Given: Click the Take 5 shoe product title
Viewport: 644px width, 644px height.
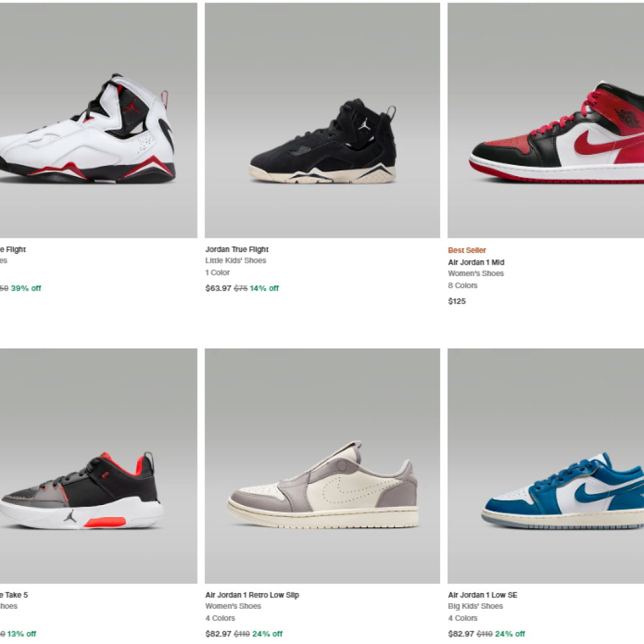Looking at the screenshot, I should 14,595.
